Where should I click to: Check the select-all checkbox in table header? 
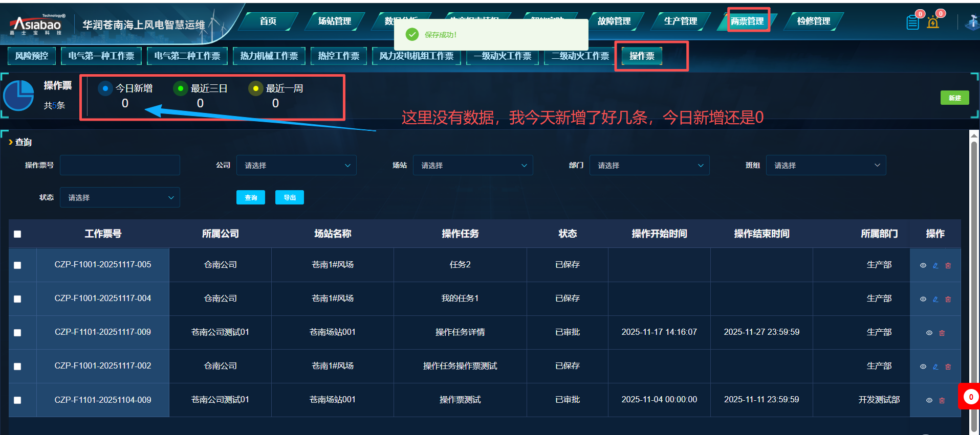(x=17, y=234)
